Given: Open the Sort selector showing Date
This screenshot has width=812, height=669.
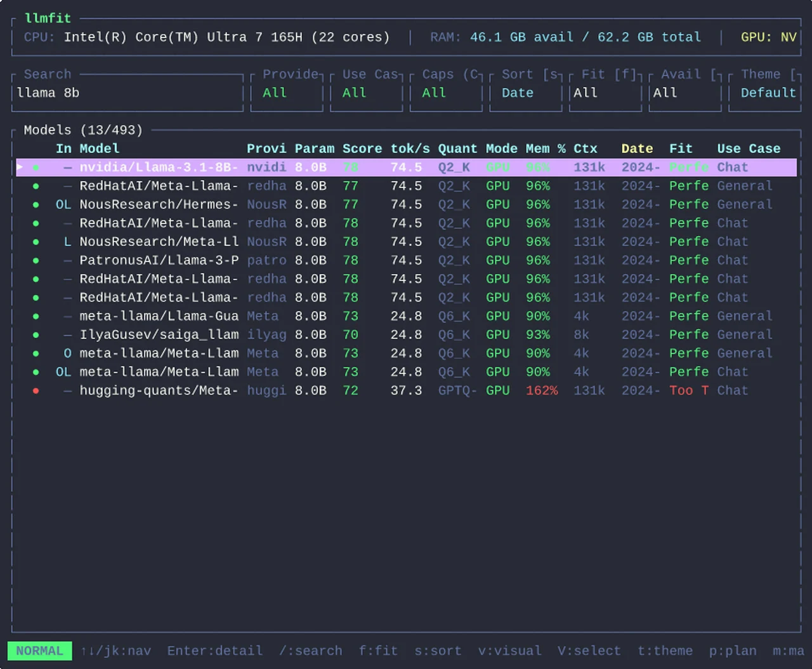Looking at the screenshot, I should click(x=526, y=93).
